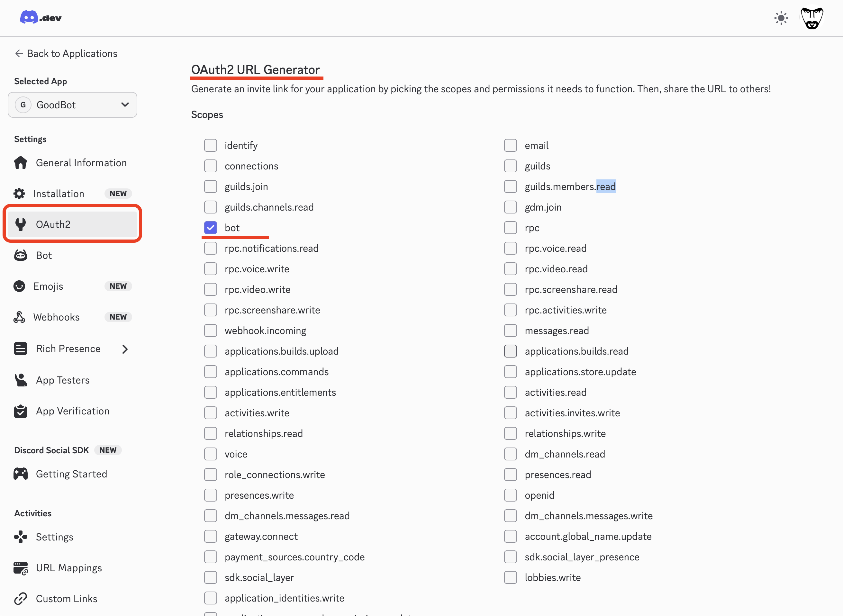
Task: Select the Webhooks section icon
Action: coord(20,317)
